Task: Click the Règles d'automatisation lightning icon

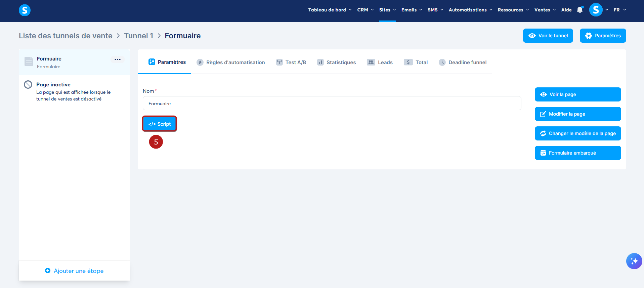Action: 200,62
